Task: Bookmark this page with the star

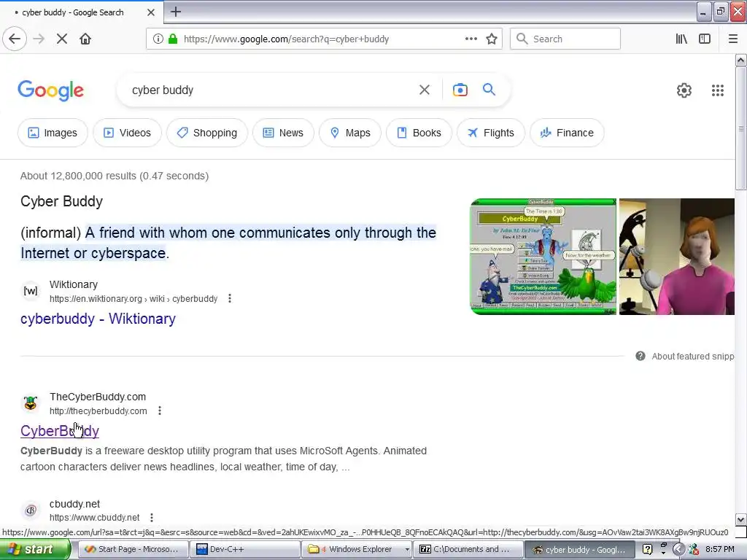Action: [x=492, y=39]
